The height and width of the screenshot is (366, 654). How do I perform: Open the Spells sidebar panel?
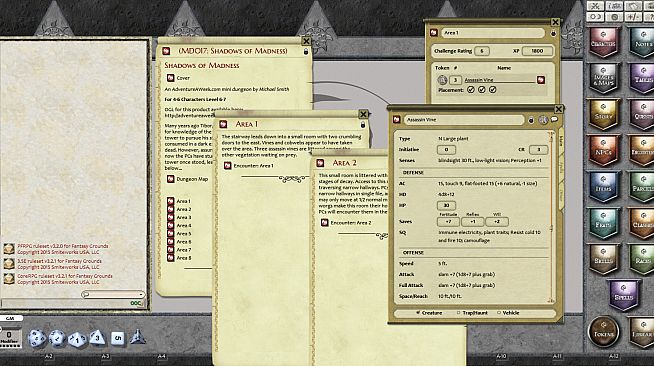tap(623, 295)
